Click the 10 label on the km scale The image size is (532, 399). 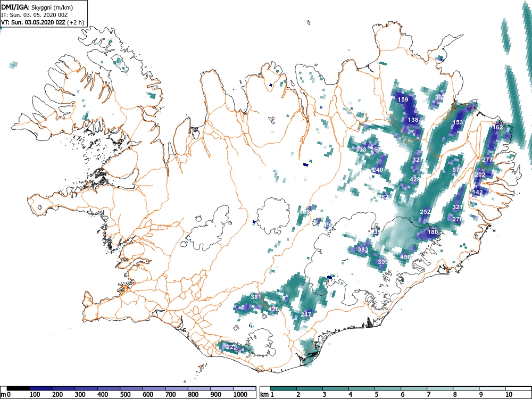[x=508, y=395]
